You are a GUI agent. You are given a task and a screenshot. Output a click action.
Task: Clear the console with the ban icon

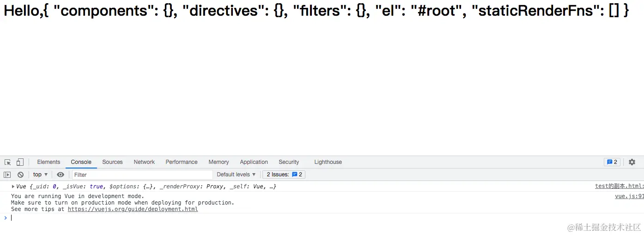20,175
